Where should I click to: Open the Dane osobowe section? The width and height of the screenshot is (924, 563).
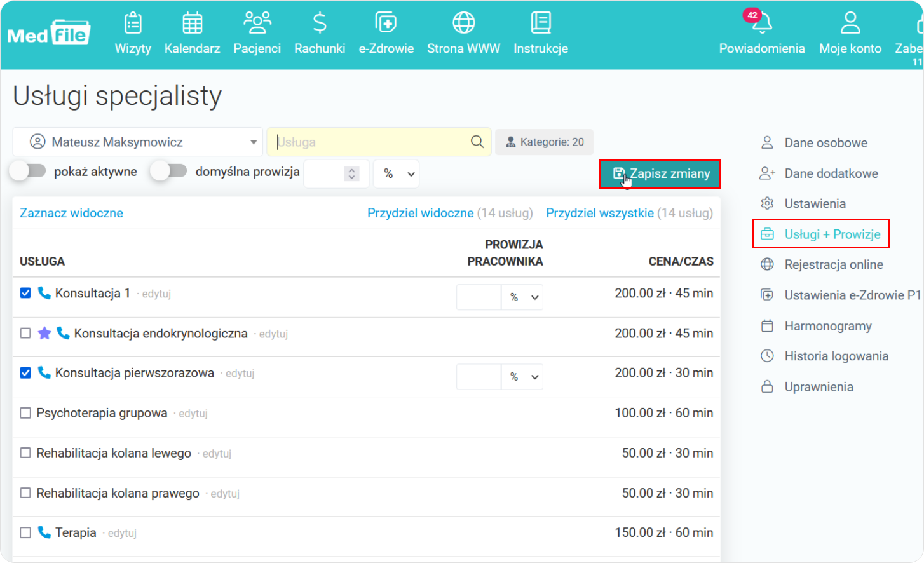point(825,142)
